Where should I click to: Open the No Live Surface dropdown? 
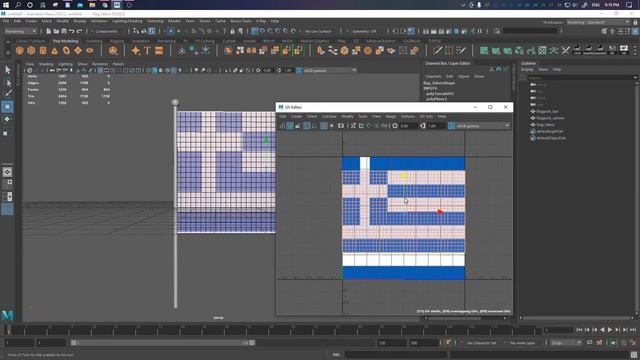coord(318,31)
